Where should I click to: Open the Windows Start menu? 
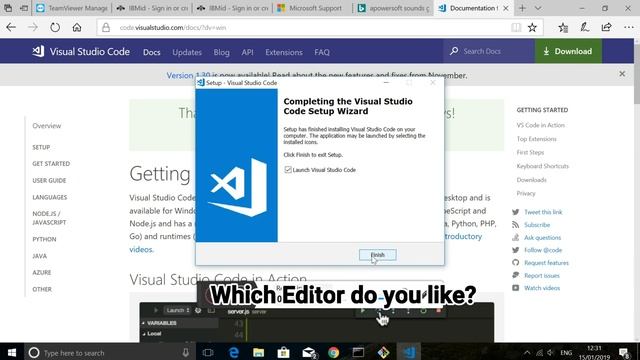[12, 352]
